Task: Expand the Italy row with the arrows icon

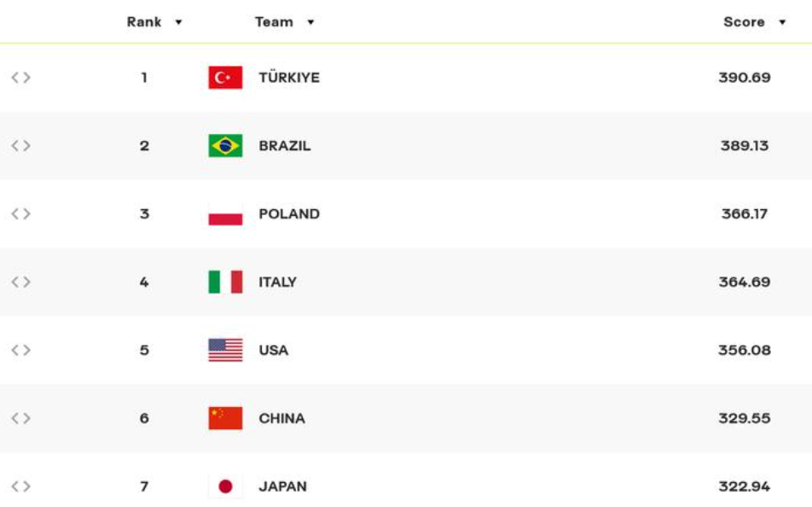Action: pyautogui.click(x=20, y=282)
